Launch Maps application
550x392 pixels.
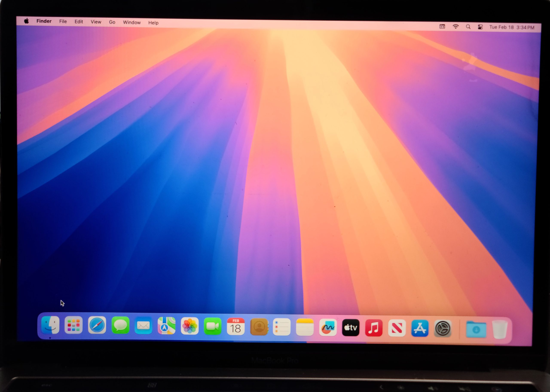point(166,326)
